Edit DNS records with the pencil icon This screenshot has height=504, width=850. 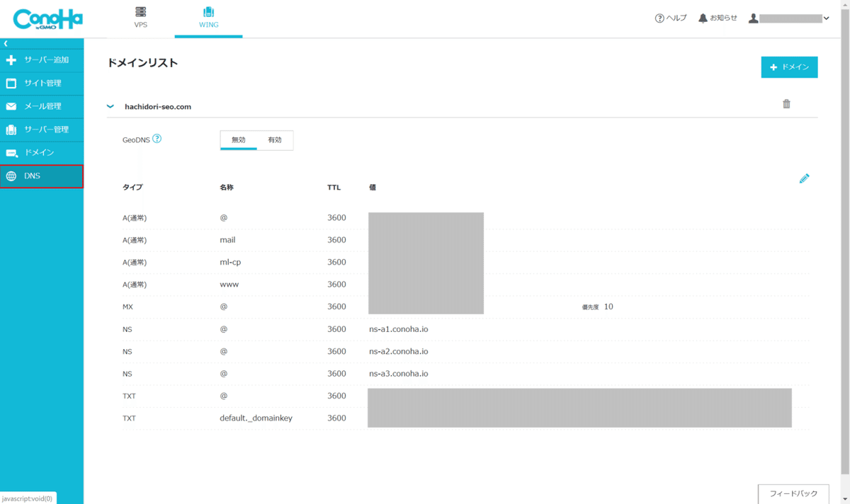pyautogui.click(x=804, y=179)
